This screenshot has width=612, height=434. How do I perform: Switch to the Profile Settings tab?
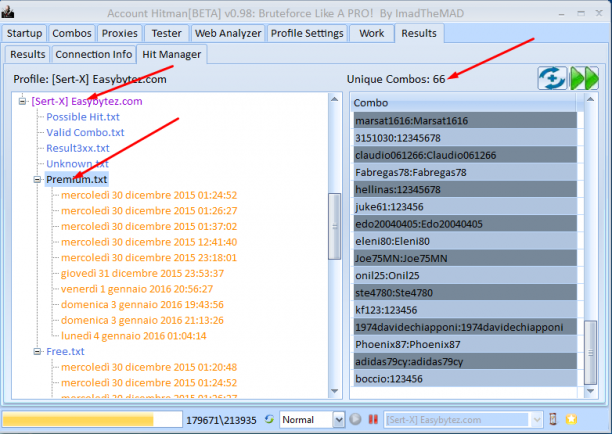[x=307, y=34]
